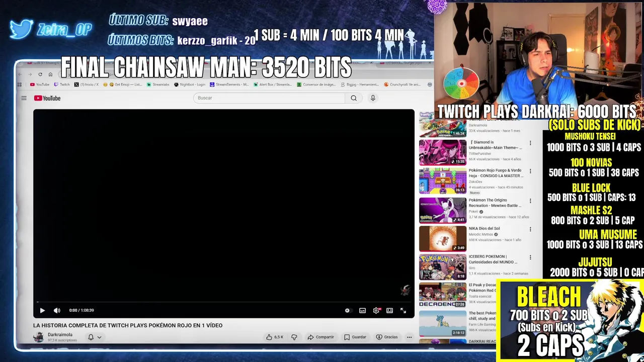Click the video progress bar

[x=224, y=303]
